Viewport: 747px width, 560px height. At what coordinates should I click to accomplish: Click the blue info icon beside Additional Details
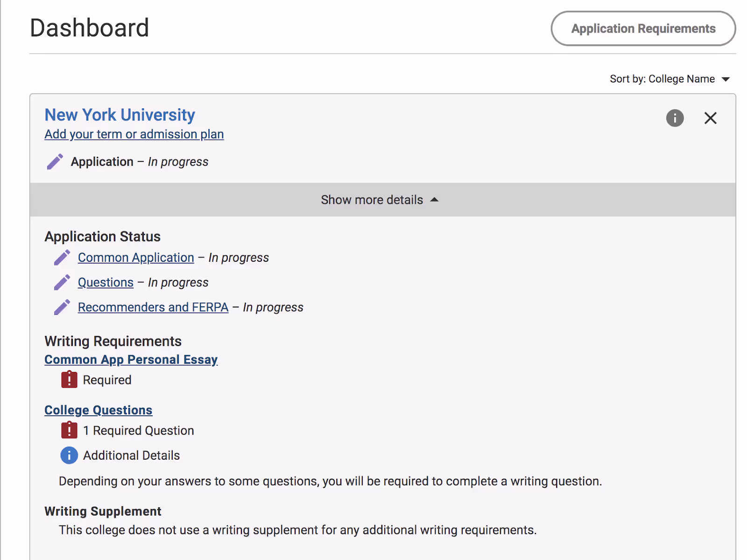click(x=69, y=455)
